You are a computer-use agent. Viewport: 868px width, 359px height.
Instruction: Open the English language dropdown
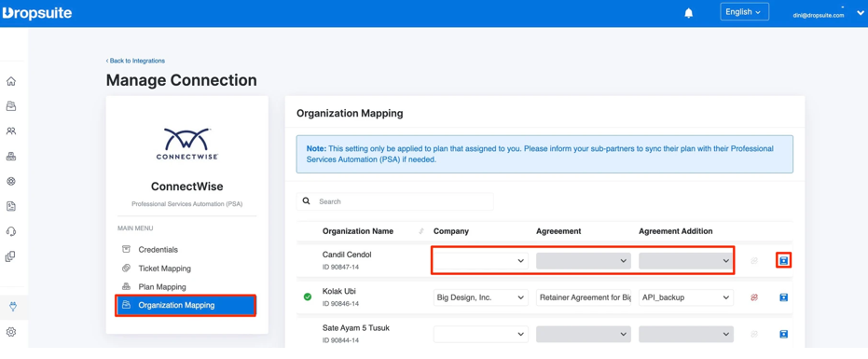[744, 11]
